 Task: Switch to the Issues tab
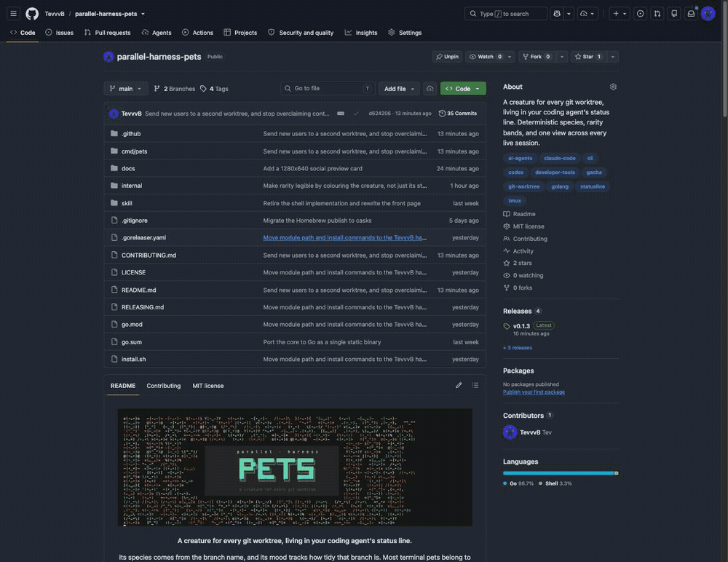60,33
